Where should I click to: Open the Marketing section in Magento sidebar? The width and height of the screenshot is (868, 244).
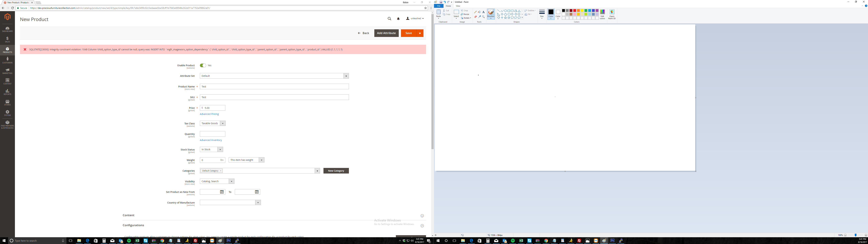tap(7, 71)
